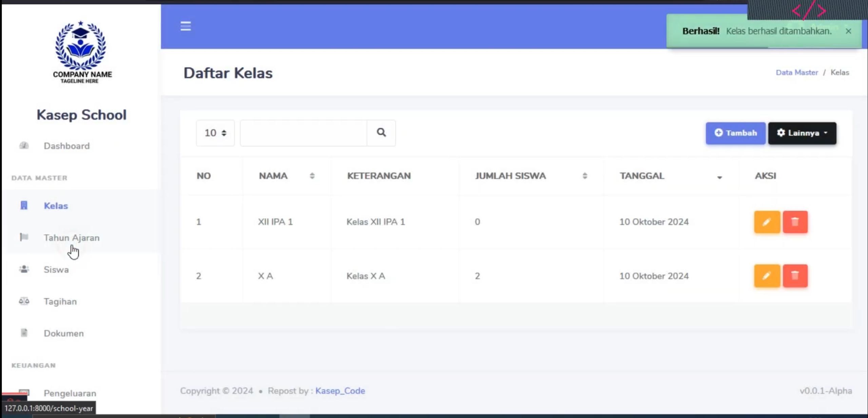Click the Tahun Ajaran flag icon
Image resolution: width=868 pixels, height=418 pixels.
pyautogui.click(x=24, y=237)
